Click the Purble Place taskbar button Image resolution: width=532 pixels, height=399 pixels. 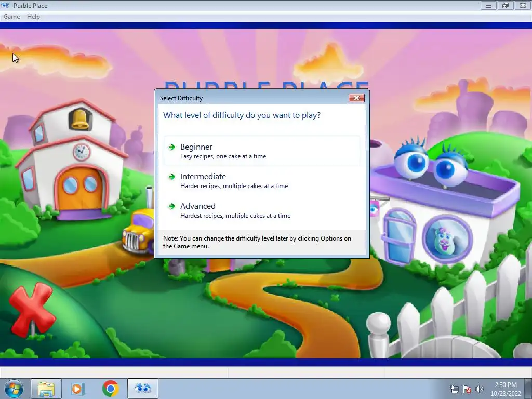pyautogui.click(x=142, y=389)
